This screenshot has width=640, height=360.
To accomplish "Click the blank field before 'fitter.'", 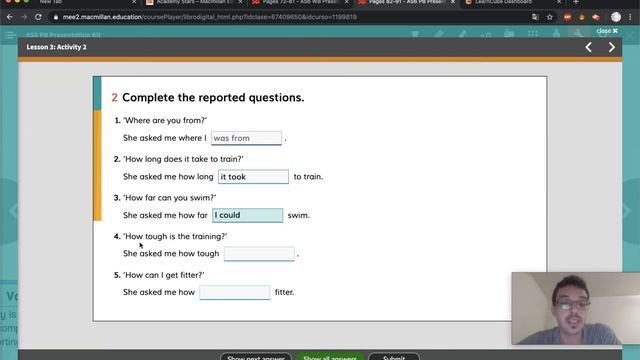I will pyautogui.click(x=235, y=292).
